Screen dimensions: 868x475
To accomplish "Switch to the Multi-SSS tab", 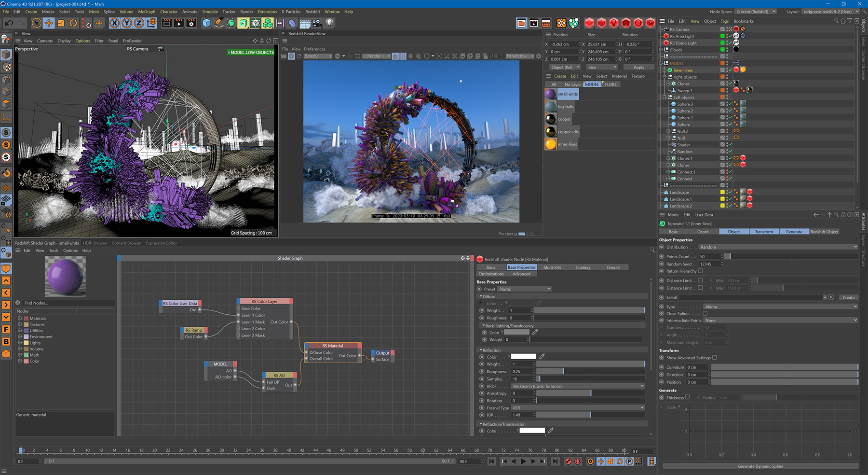I will pyautogui.click(x=552, y=267).
